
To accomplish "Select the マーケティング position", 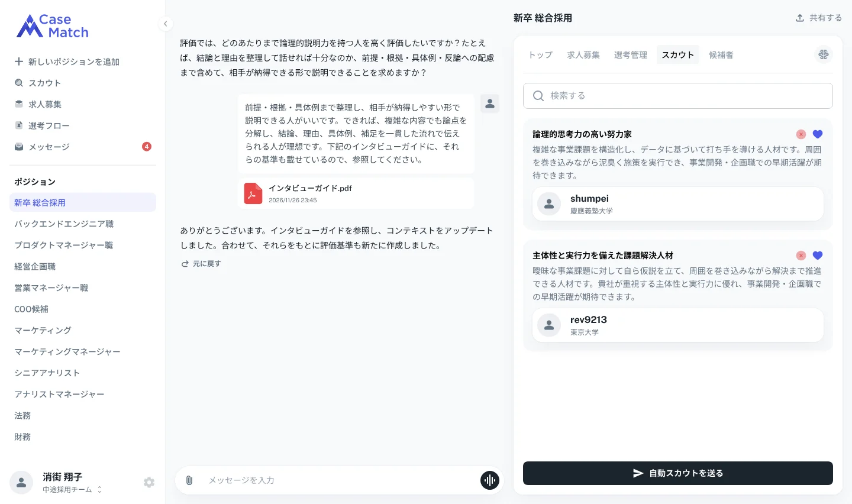I will (83, 330).
